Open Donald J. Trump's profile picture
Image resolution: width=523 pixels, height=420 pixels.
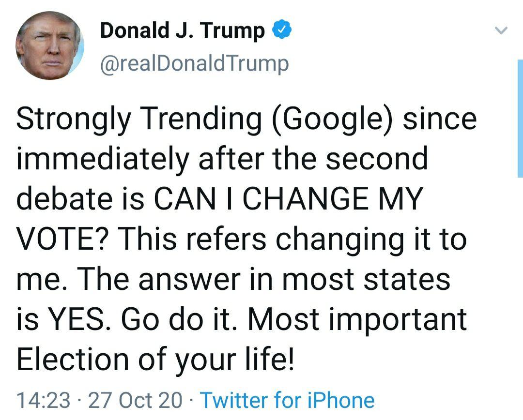[49, 45]
